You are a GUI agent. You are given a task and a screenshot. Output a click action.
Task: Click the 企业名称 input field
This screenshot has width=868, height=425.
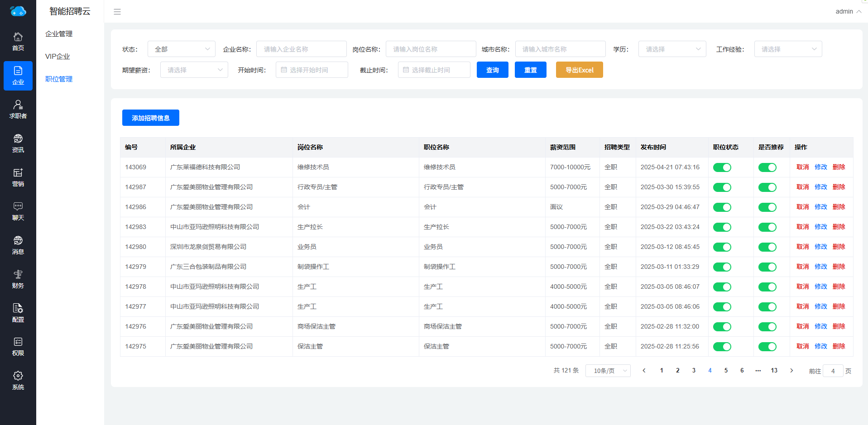pyautogui.click(x=302, y=49)
